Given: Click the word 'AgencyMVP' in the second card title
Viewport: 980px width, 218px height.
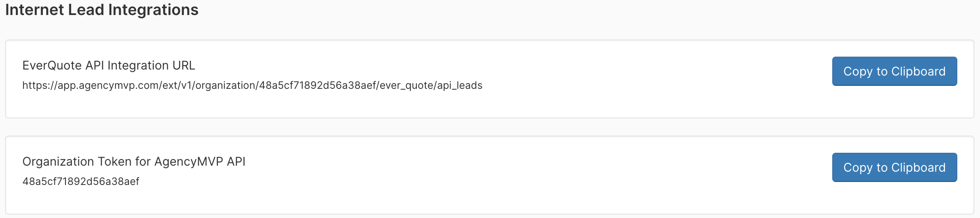Looking at the screenshot, I should 189,161.
